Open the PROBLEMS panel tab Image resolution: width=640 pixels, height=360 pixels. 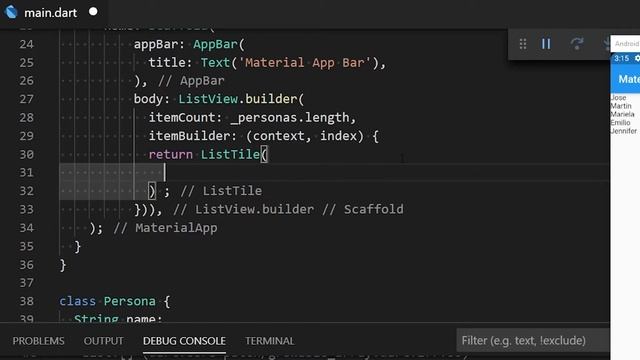click(38, 341)
